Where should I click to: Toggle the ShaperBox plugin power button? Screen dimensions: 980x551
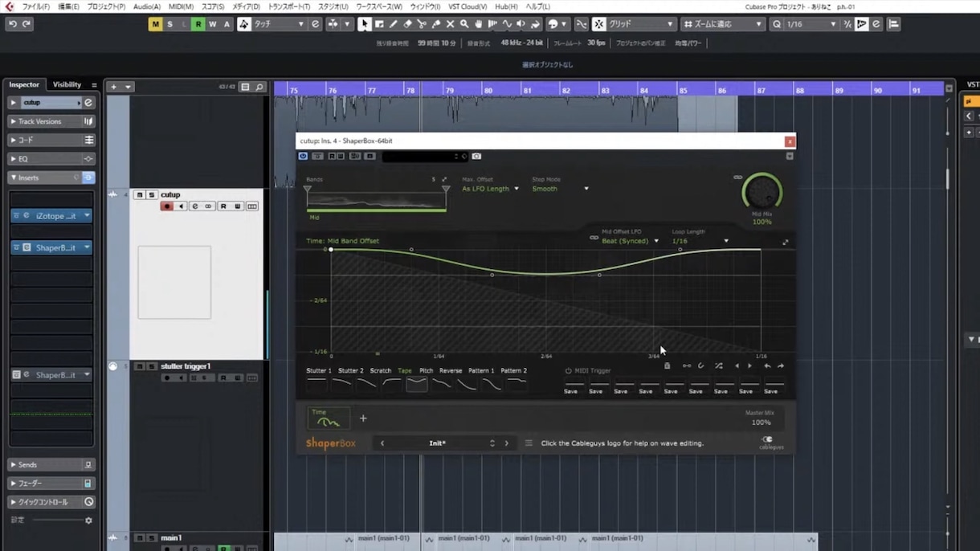pos(303,157)
